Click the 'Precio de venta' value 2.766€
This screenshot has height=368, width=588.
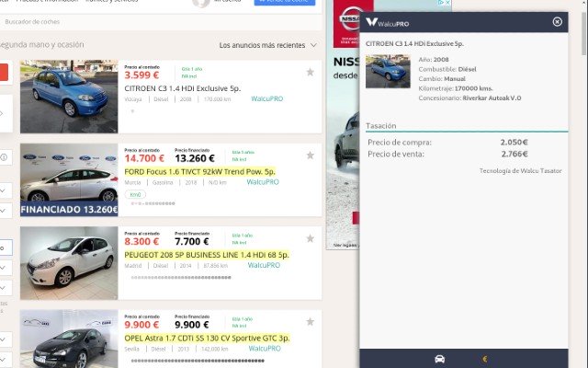(x=514, y=154)
